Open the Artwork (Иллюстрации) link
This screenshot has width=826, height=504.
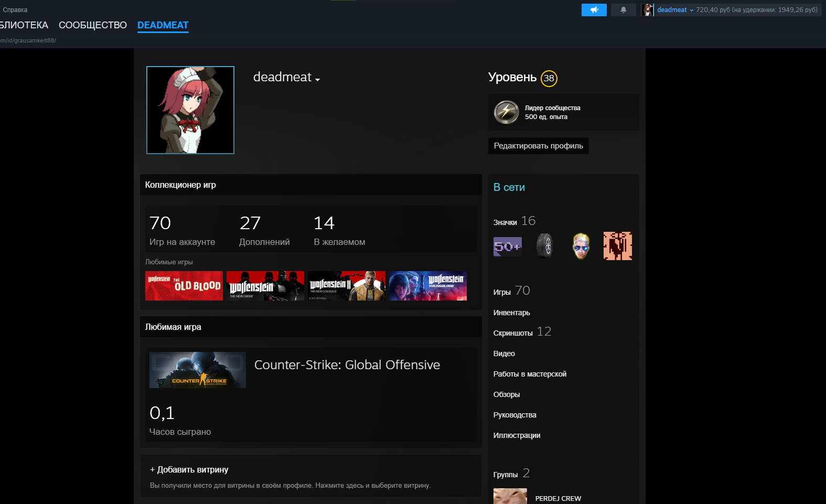click(517, 435)
